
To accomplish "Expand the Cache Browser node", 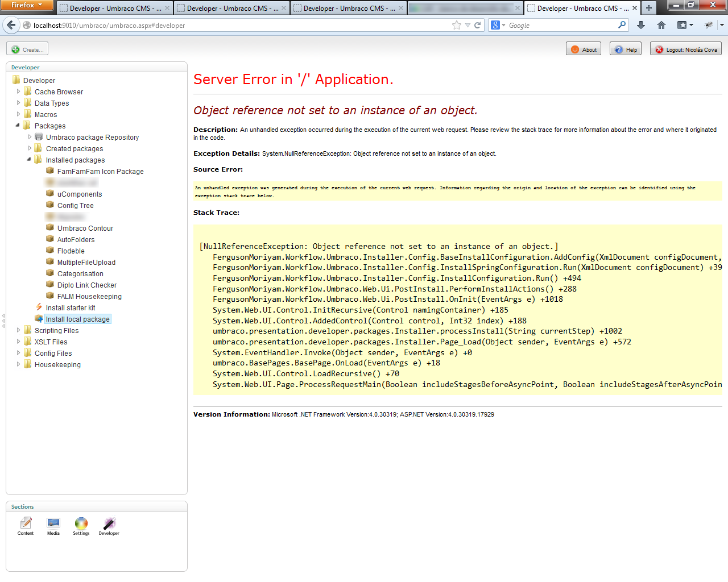I will 18,92.
